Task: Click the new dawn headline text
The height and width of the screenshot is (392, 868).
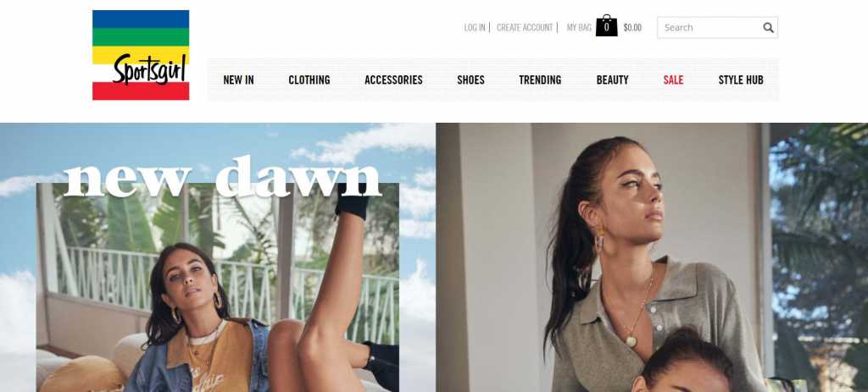Action: 223,176
